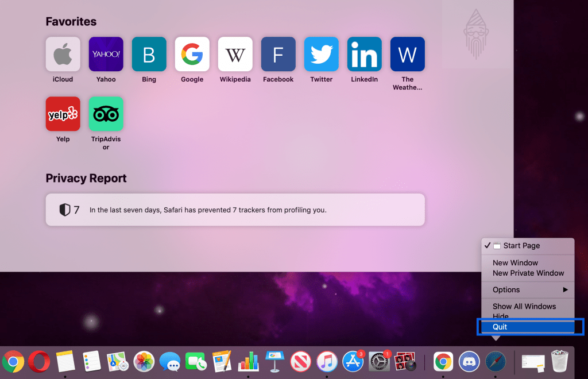Open the Notes app in the Dock
This screenshot has width=588, height=379.
coord(65,362)
